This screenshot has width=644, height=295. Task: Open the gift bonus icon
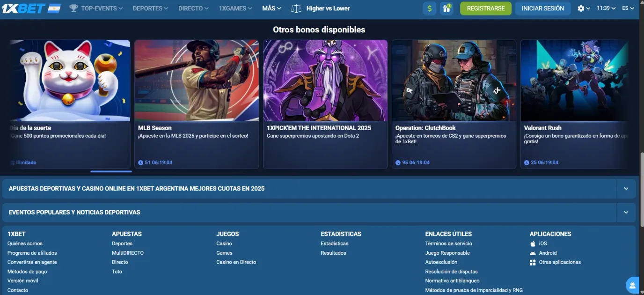pyautogui.click(x=446, y=8)
